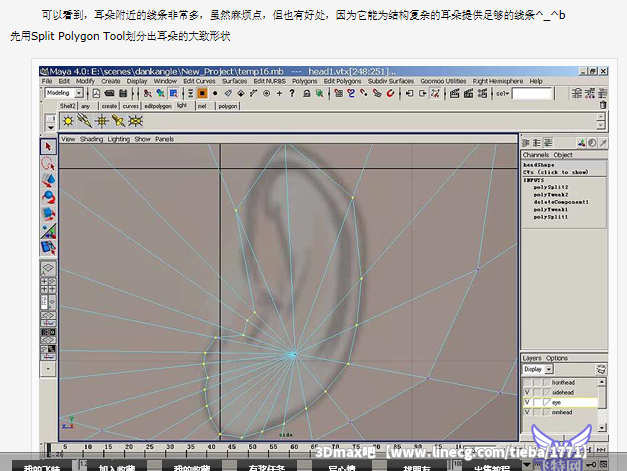Open the Polygons menu
Image resolution: width=627 pixels, height=471 pixels.
304,81
